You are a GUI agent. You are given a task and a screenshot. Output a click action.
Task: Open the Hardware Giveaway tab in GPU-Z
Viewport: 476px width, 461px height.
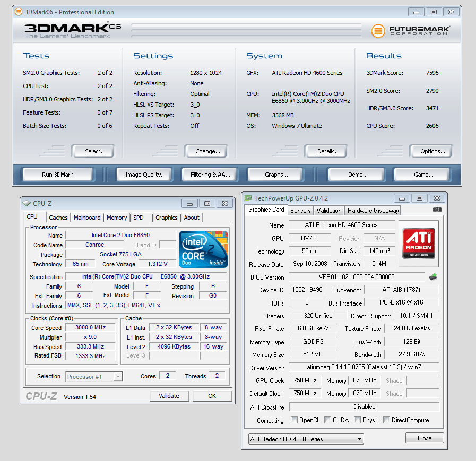point(373,210)
